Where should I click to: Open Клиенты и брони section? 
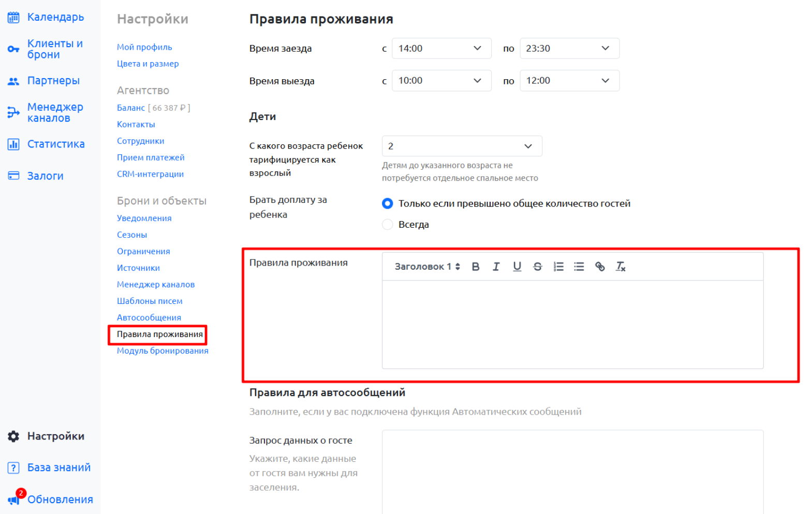pos(55,49)
